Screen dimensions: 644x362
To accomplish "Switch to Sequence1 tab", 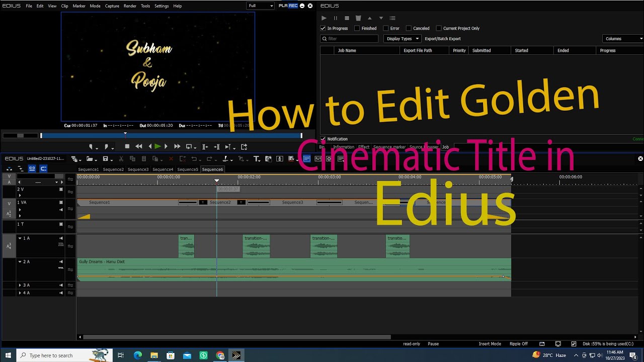I will 89,169.
